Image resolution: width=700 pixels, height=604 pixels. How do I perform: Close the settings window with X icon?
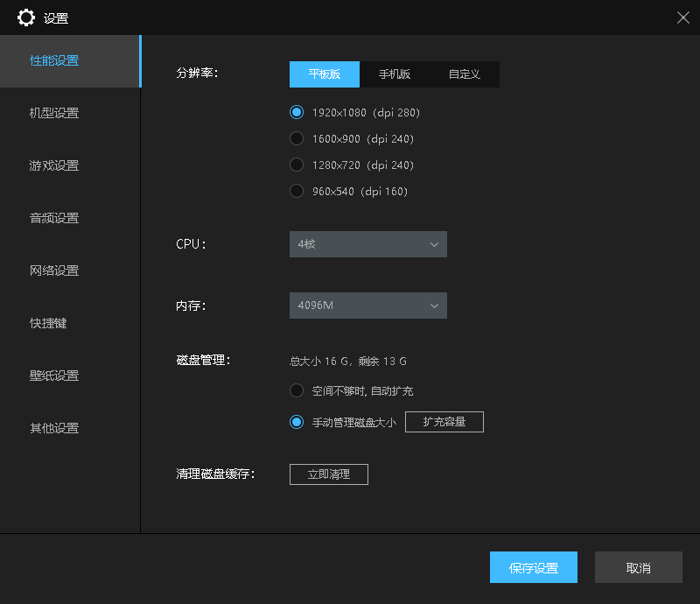pos(682,18)
